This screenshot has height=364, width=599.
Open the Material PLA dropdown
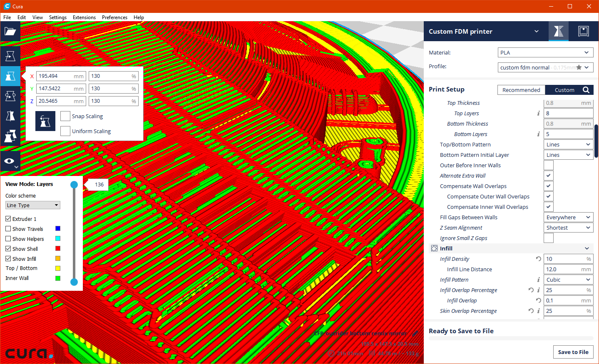coord(545,52)
